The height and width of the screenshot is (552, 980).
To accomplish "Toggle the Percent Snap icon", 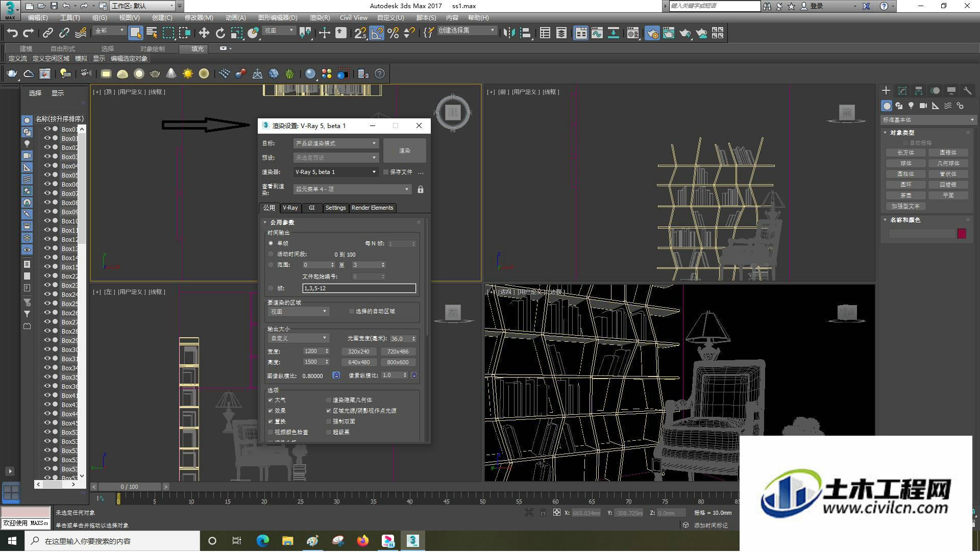I will [393, 33].
